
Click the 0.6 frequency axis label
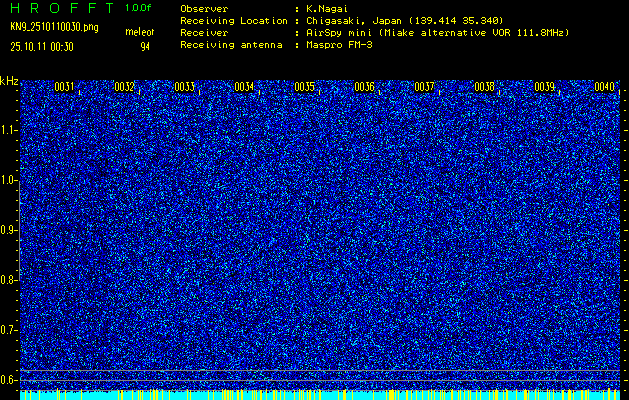click(x=9, y=379)
